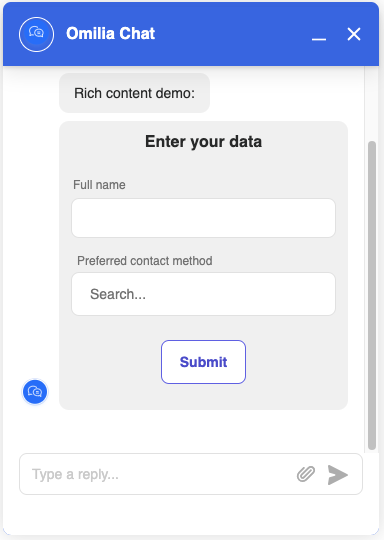Click the scrollbar track above the thumb
384x540 pixels.
[x=372, y=103]
